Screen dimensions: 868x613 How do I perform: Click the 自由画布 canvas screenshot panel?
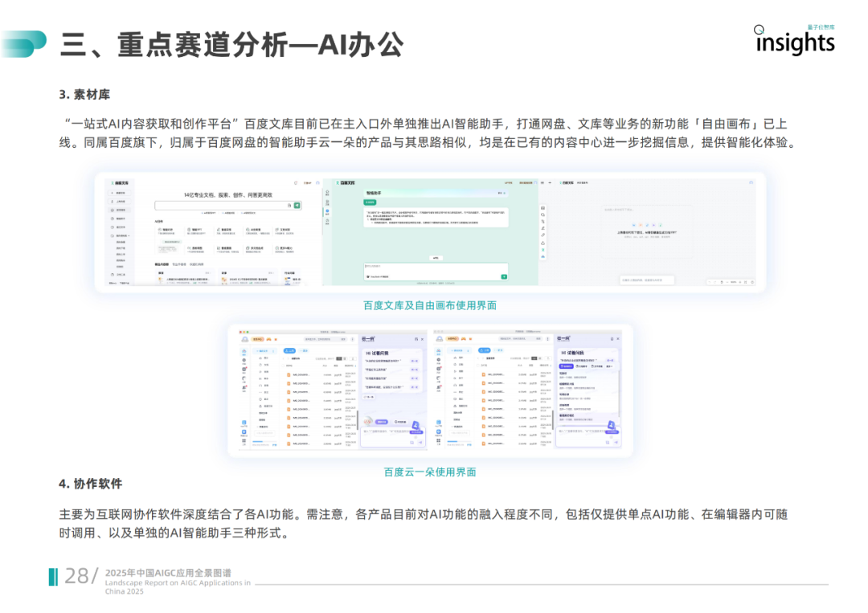click(648, 232)
